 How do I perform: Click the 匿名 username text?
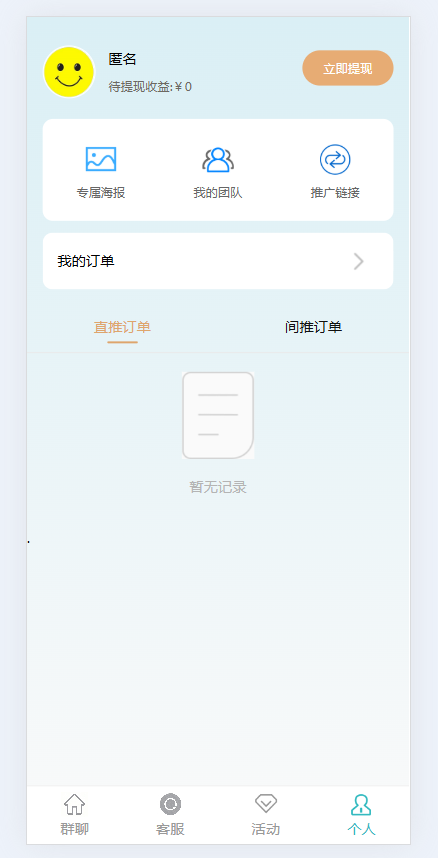pyautogui.click(x=122, y=59)
